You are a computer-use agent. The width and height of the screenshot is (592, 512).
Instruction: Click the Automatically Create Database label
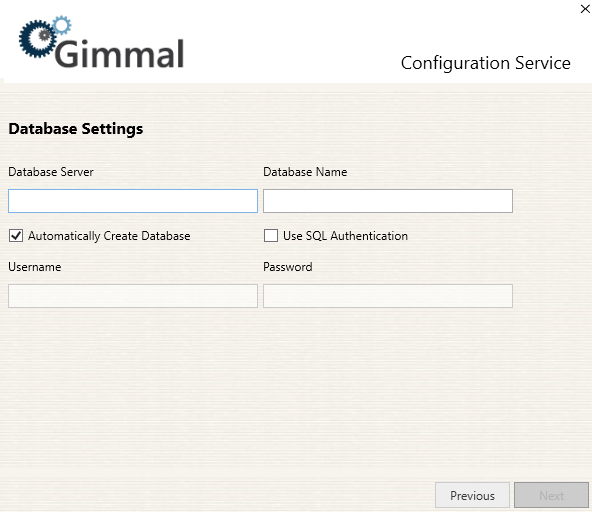(x=109, y=236)
